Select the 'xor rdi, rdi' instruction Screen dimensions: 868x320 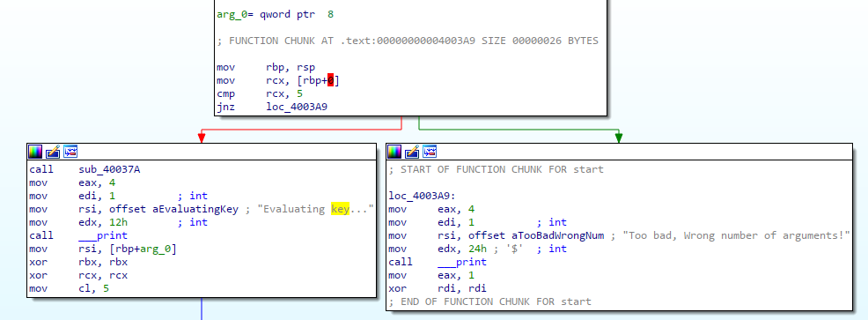[438, 289]
